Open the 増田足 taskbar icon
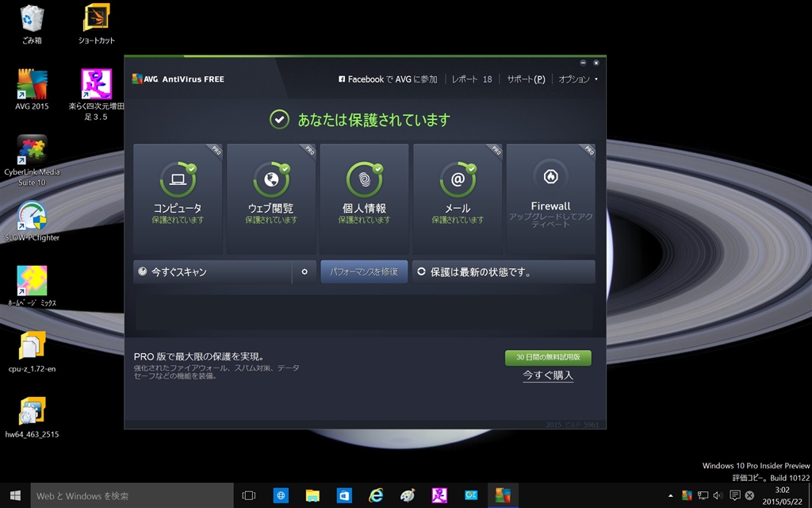 tap(439, 495)
